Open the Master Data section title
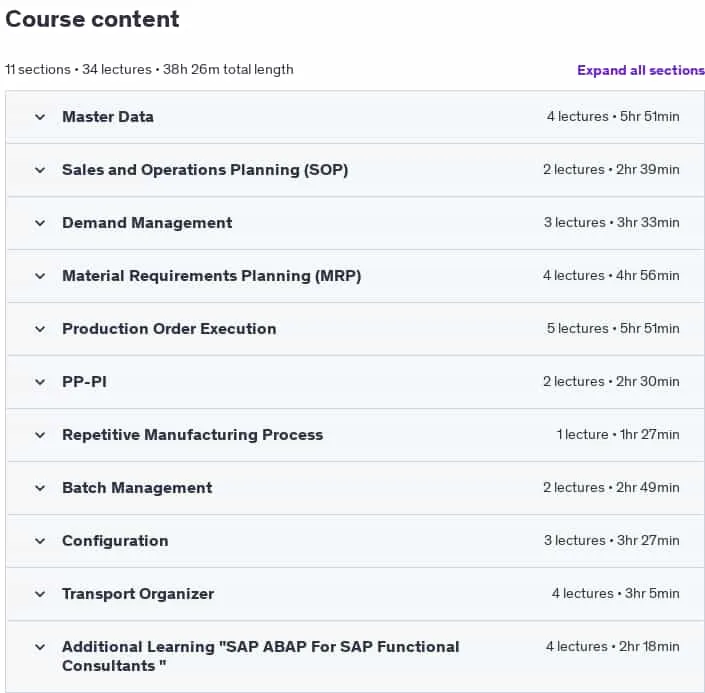705x693 pixels. coord(108,117)
